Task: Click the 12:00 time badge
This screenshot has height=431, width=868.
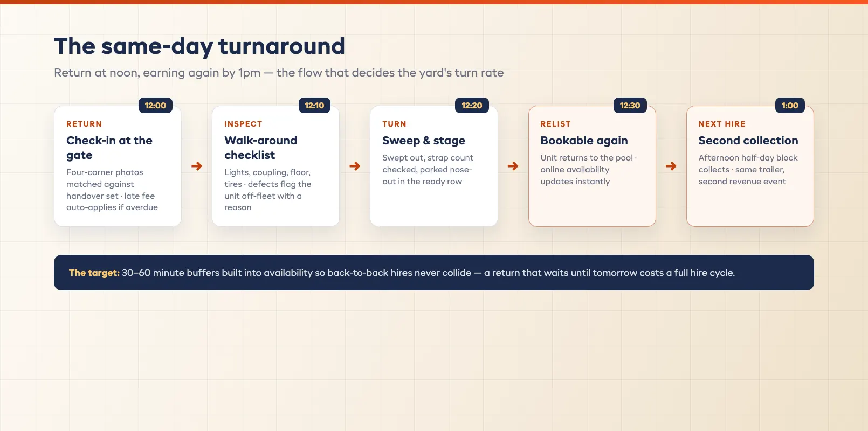Action: click(155, 106)
